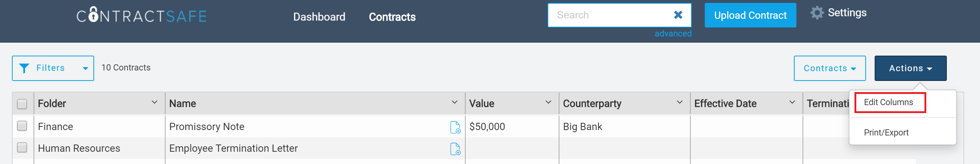Check the Human Resources row checkbox

pyautogui.click(x=22, y=148)
